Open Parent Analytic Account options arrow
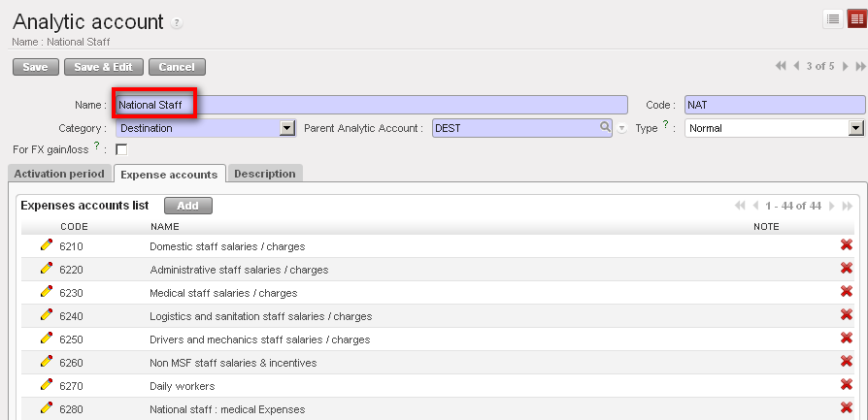The height and width of the screenshot is (420, 868). pyautogui.click(x=621, y=128)
